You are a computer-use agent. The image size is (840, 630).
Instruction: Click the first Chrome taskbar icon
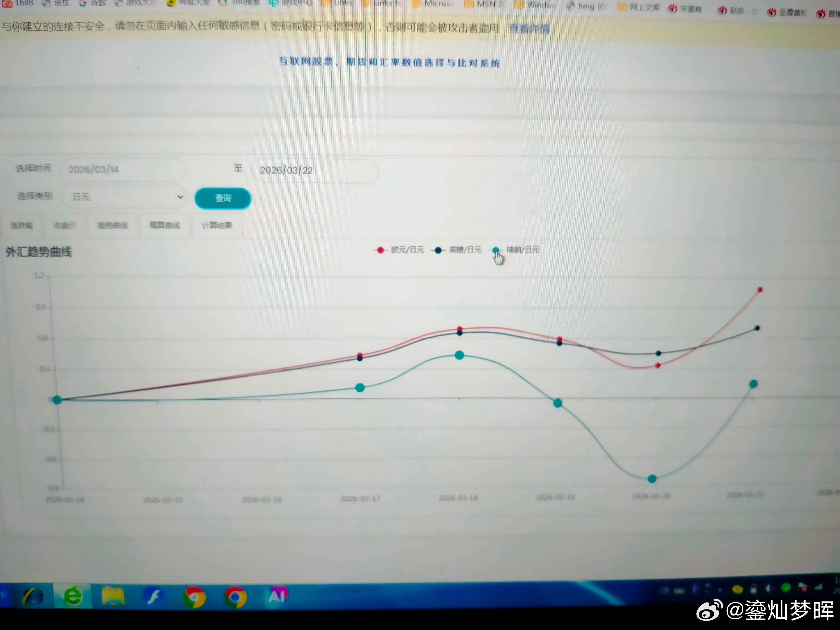click(194, 597)
